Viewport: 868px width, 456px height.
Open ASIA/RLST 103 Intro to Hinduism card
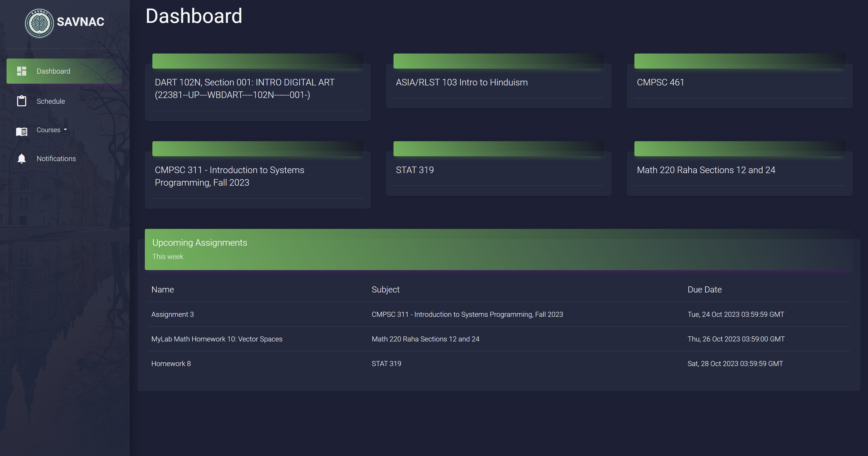(x=461, y=82)
